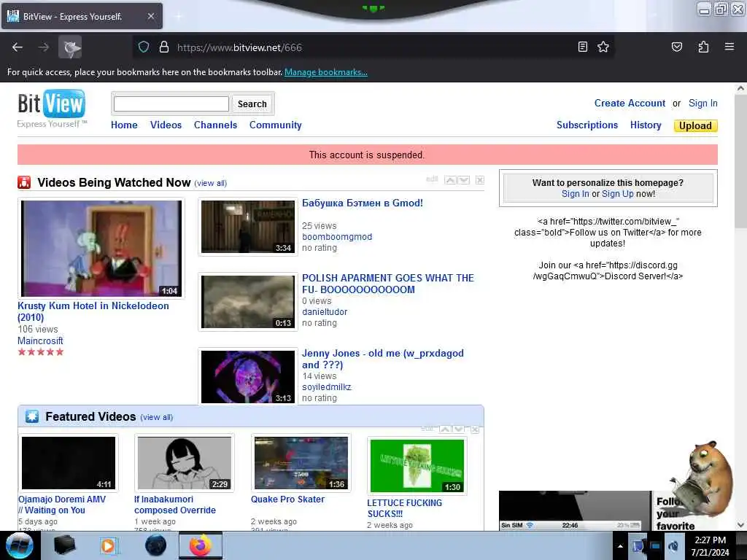View all Videos Being Watched Now
The width and height of the screenshot is (747, 560).
click(211, 183)
